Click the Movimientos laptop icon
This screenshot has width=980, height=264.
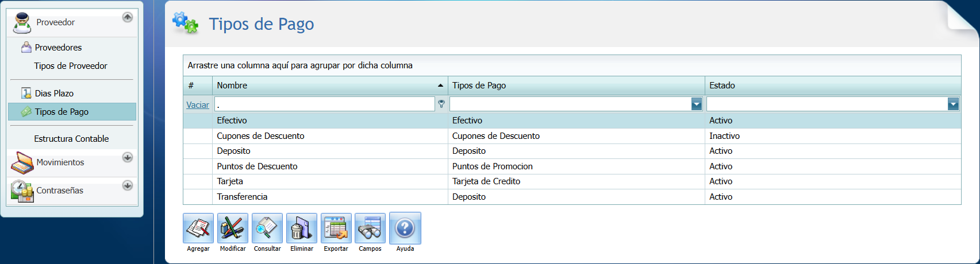click(22, 163)
